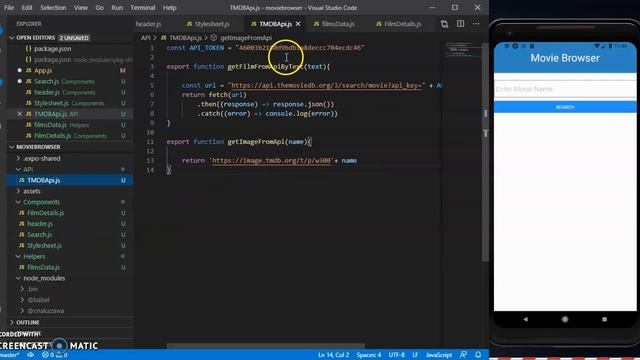The image size is (640, 360).
Task: Click the API breadcrumb segment
Action: click(146, 38)
